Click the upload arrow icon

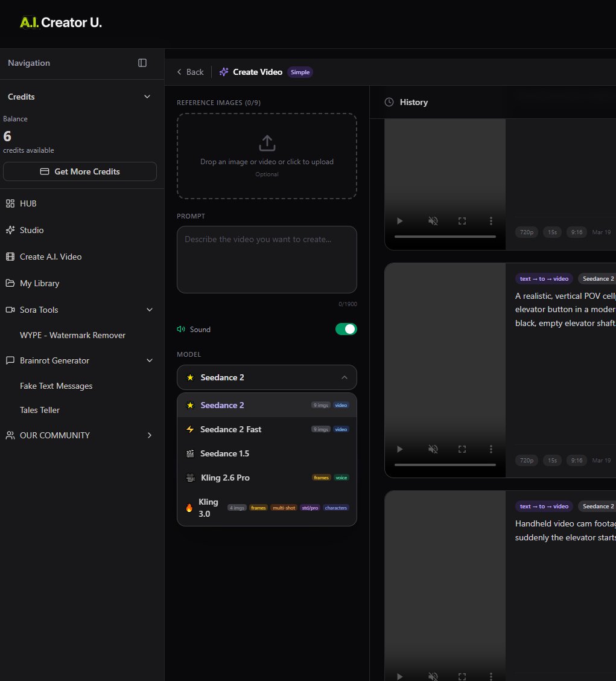tap(267, 143)
